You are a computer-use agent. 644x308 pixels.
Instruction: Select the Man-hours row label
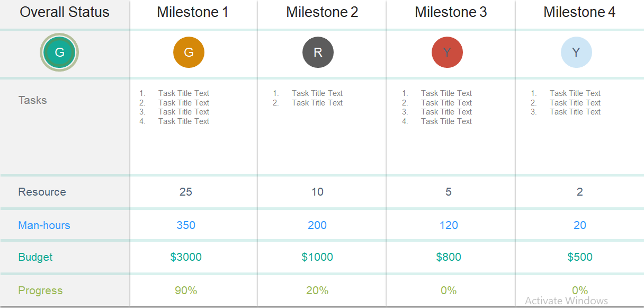coord(44,225)
